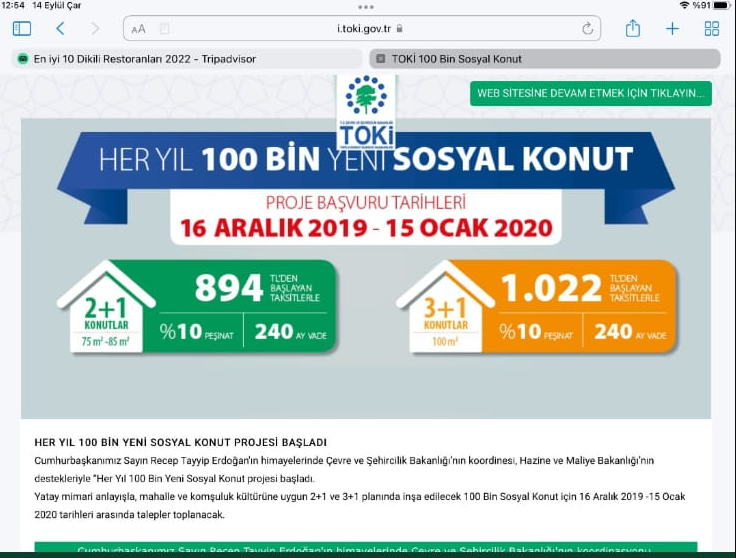Open the Share sheet
The height and width of the screenshot is (558, 736).
pyautogui.click(x=633, y=28)
